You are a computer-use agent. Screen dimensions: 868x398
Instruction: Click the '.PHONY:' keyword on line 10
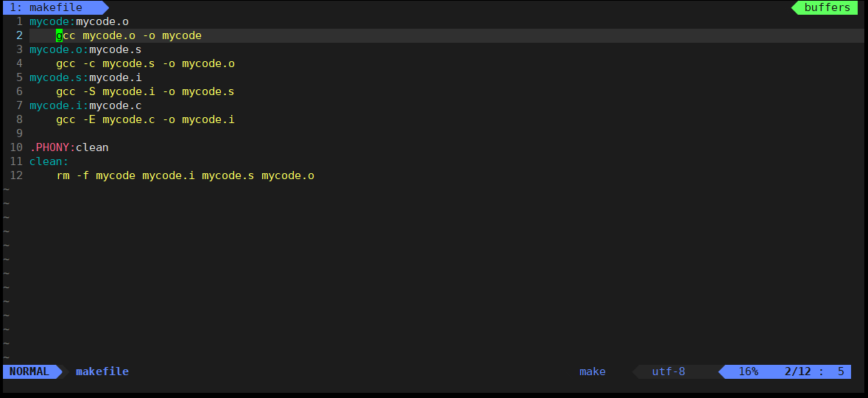coord(52,147)
